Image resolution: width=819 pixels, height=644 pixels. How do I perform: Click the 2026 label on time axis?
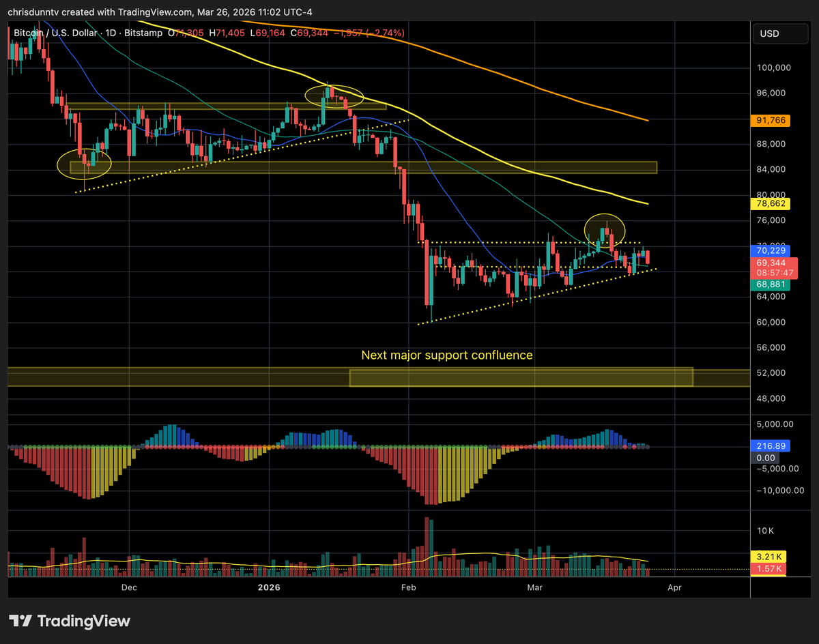[x=269, y=587]
